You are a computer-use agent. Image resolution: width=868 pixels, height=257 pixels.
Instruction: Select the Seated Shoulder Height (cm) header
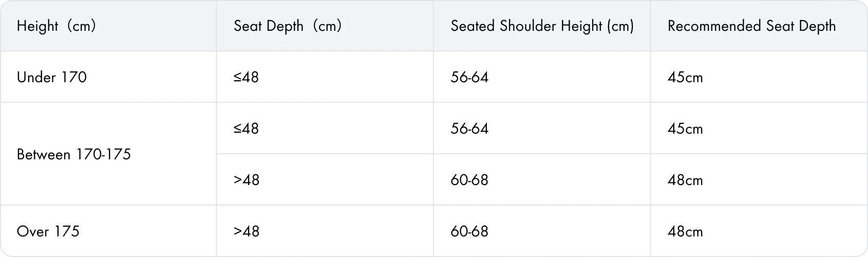(542, 26)
